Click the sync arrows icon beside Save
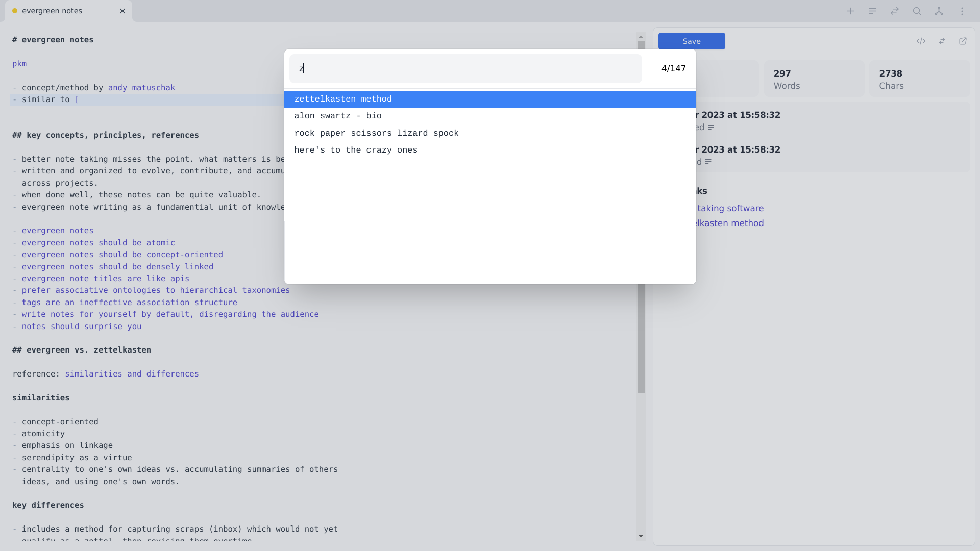Image resolution: width=980 pixels, height=551 pixels. click(x=942, y=41)
